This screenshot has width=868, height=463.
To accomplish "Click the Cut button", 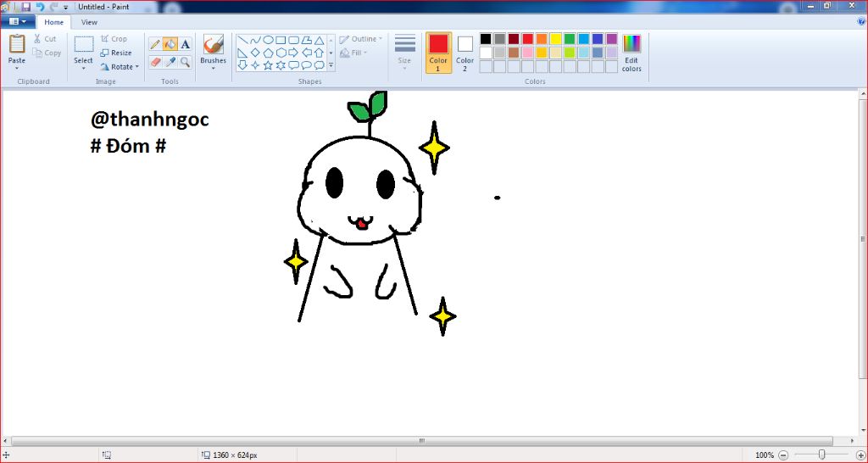I will (44, 39).
